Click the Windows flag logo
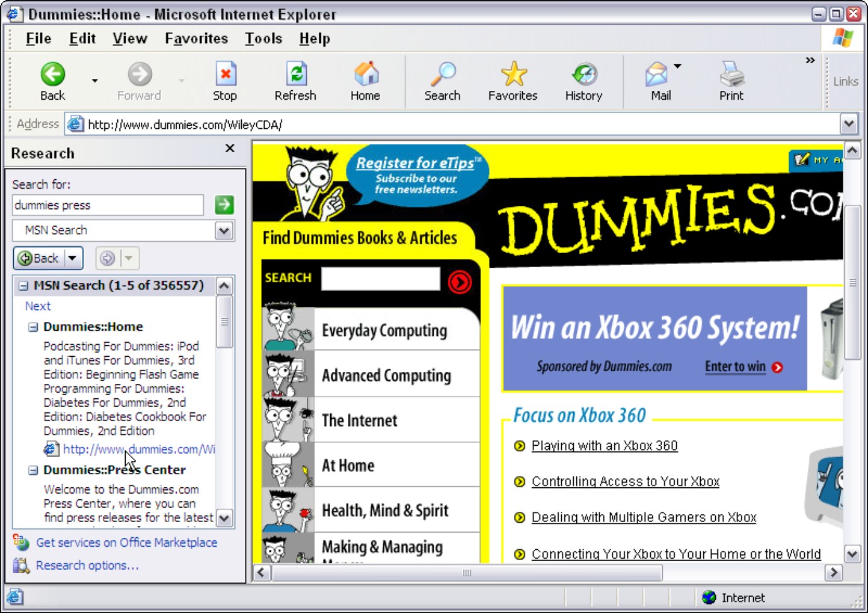This screenshot has width=868, height=613. pyautogui.click(x=843, y=38)
